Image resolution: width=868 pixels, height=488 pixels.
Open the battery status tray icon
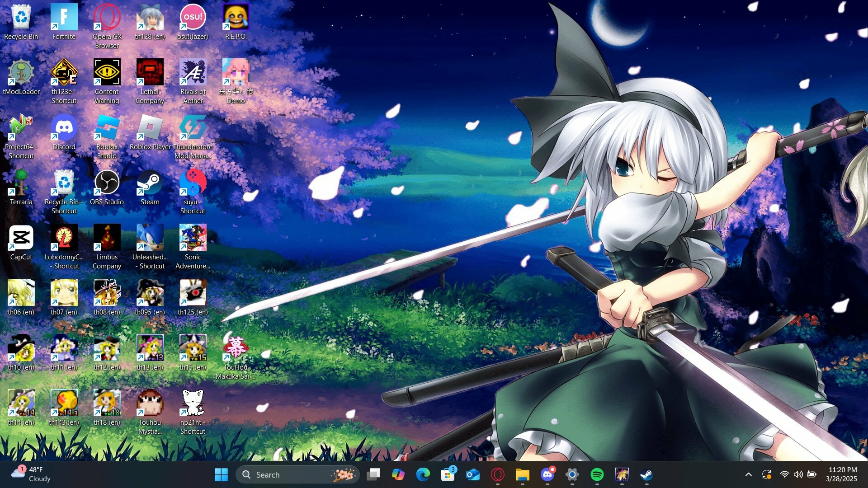point(812,474)
